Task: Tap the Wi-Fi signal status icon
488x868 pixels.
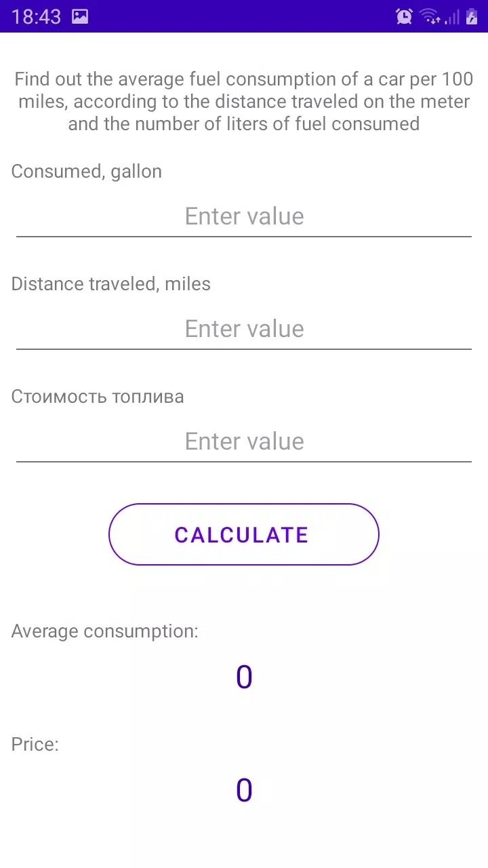Action: pos(430,17)
